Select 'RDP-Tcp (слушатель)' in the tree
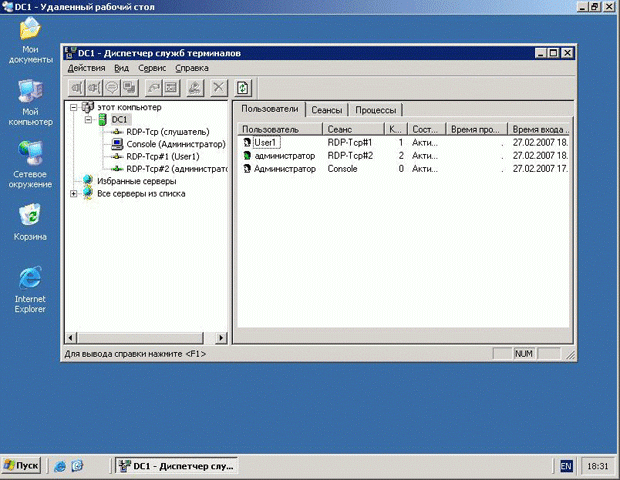 [x=168, y=132]
